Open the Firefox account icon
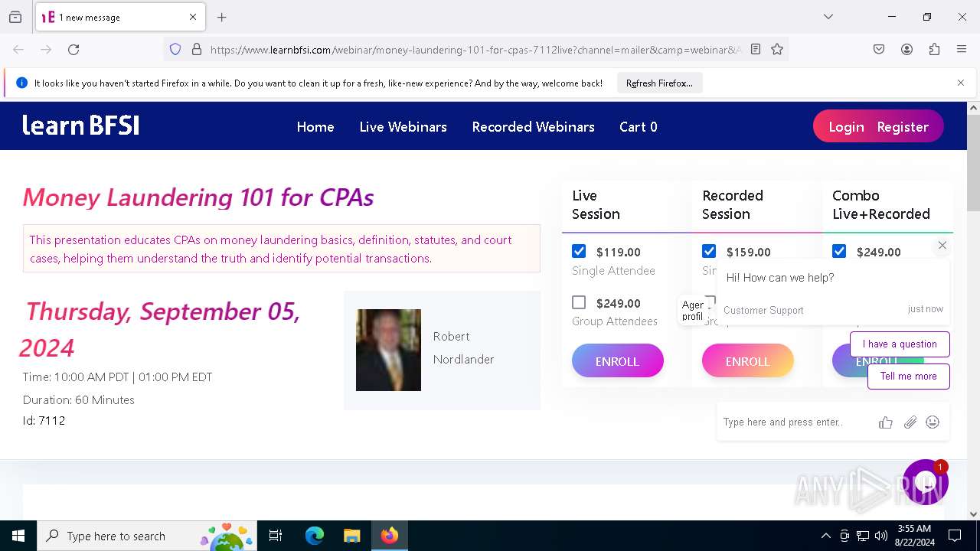This screenshot has height=551, width=980. coord(906,50)
